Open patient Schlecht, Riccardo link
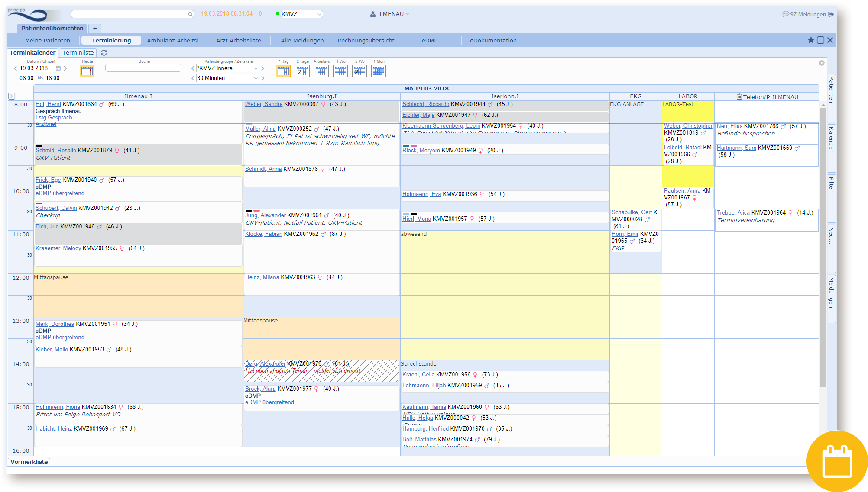Viewport: 868px width, 492px height. coord(426,104)
